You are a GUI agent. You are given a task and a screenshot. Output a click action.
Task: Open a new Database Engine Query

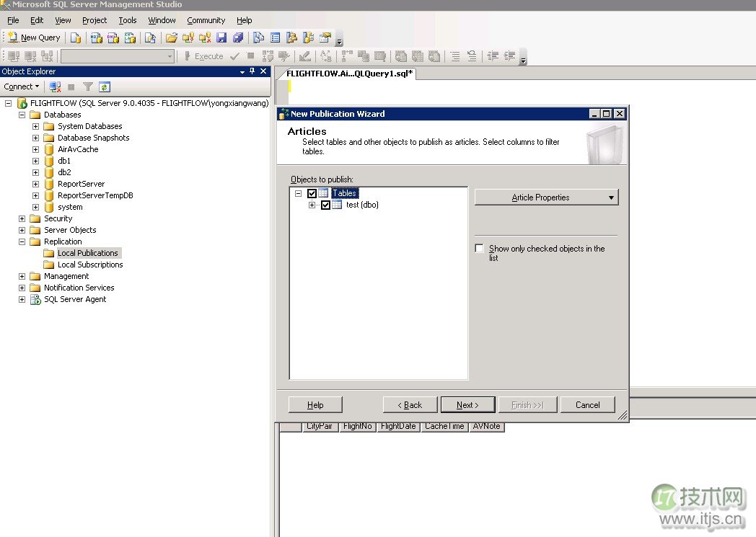(76, 37)
